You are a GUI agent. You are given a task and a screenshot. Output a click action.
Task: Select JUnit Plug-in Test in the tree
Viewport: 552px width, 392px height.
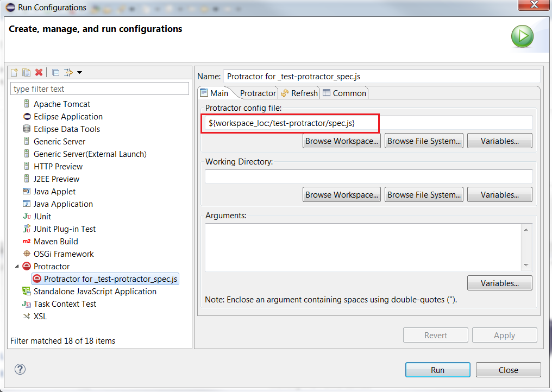(64, 229)
